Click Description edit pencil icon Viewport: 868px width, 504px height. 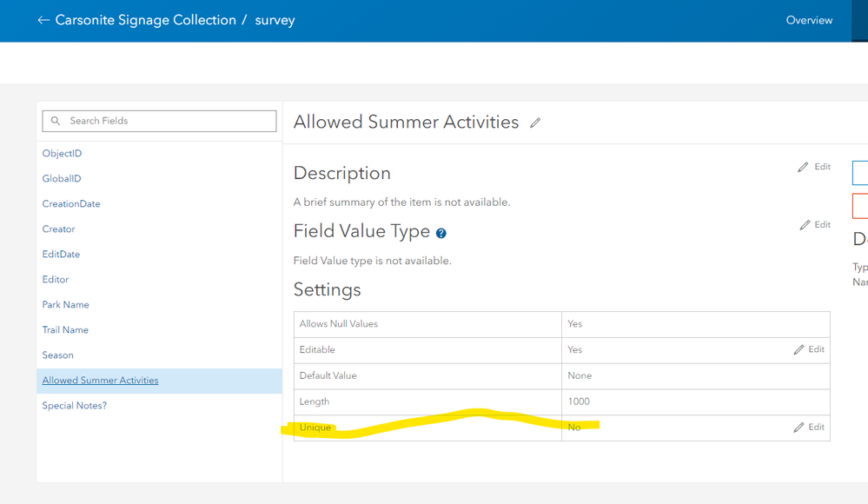pyautogui.click(x=803, y=167)
